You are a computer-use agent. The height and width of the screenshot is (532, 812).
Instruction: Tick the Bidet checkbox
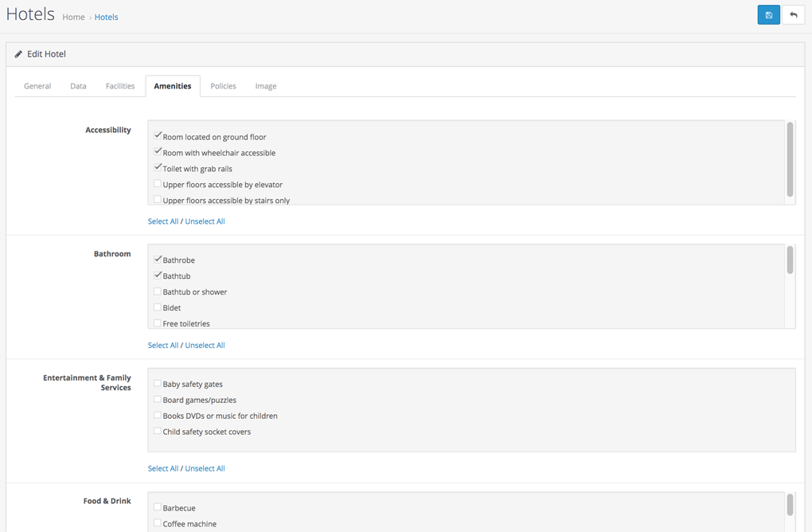coord(158,307)
